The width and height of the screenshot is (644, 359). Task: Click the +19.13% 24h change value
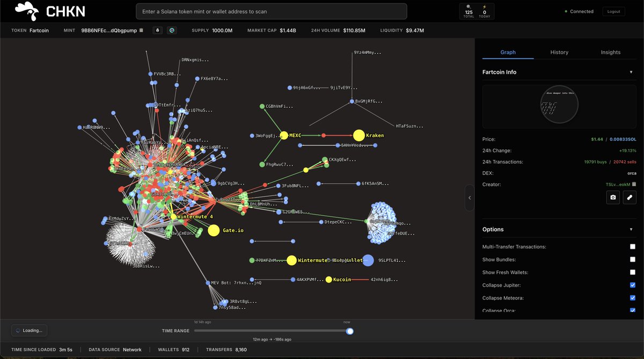(627, 150)
